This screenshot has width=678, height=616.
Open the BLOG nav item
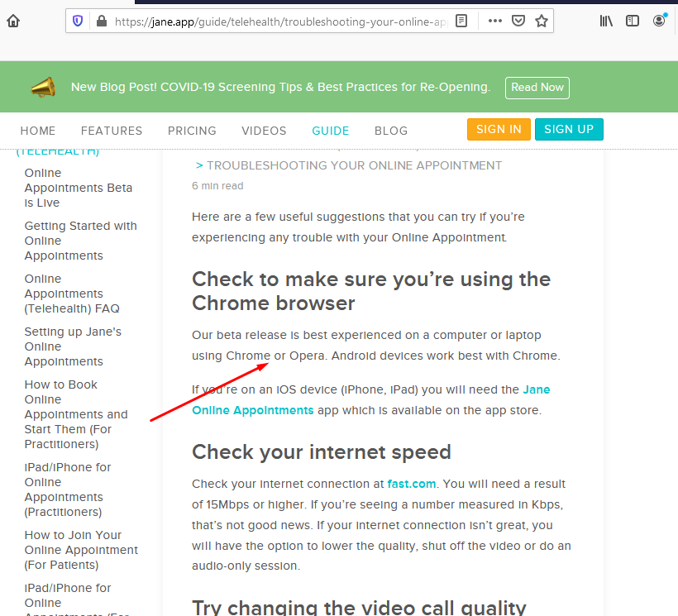391,131
